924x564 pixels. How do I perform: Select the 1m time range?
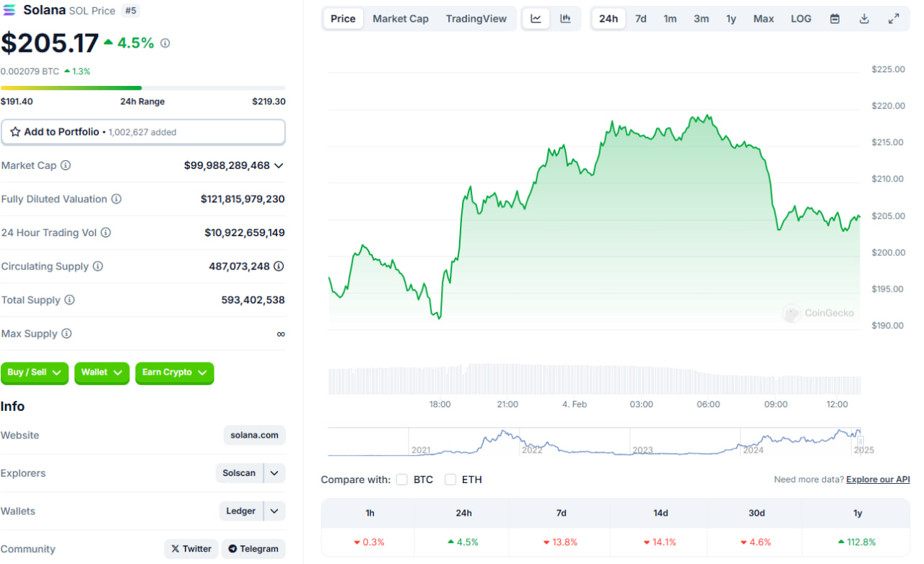pyautogui.click(x=671, y=19)
